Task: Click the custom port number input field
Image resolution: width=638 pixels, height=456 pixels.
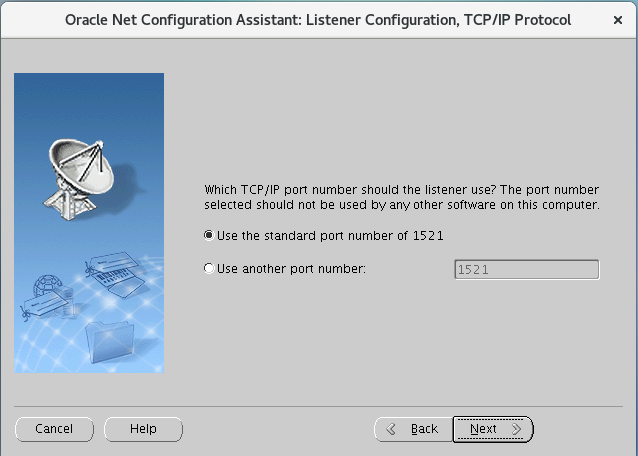Action: [527, 269]
